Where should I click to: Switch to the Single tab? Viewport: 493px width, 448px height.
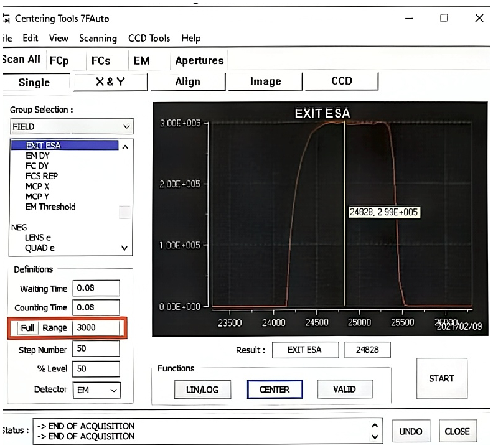pyautogui.click(x=34, y=82)
